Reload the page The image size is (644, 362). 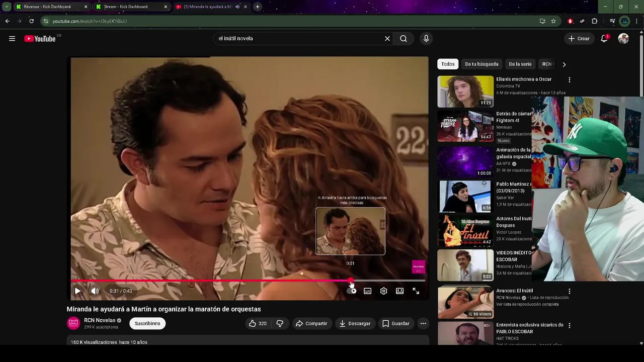pyautogui.click(x=31, y=21)
